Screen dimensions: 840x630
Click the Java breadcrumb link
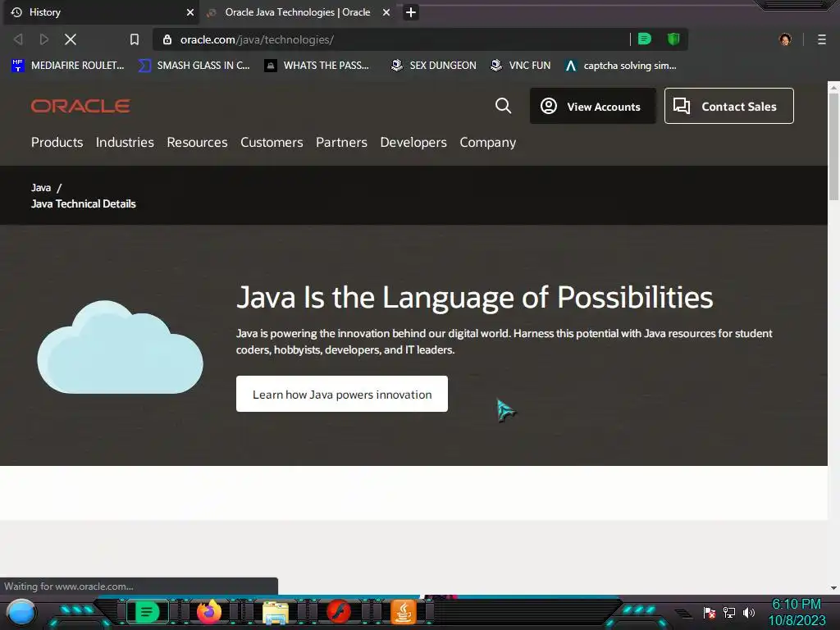41,188
